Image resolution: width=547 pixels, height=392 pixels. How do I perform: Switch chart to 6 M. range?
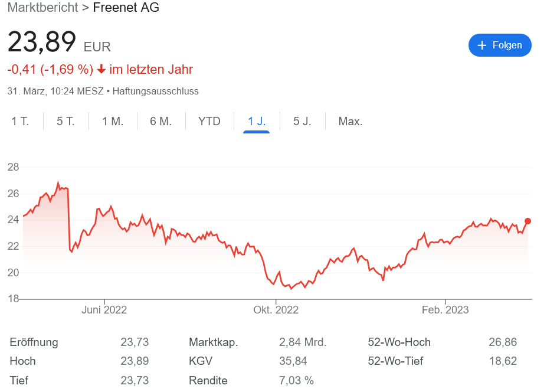[x=161, y=122]
